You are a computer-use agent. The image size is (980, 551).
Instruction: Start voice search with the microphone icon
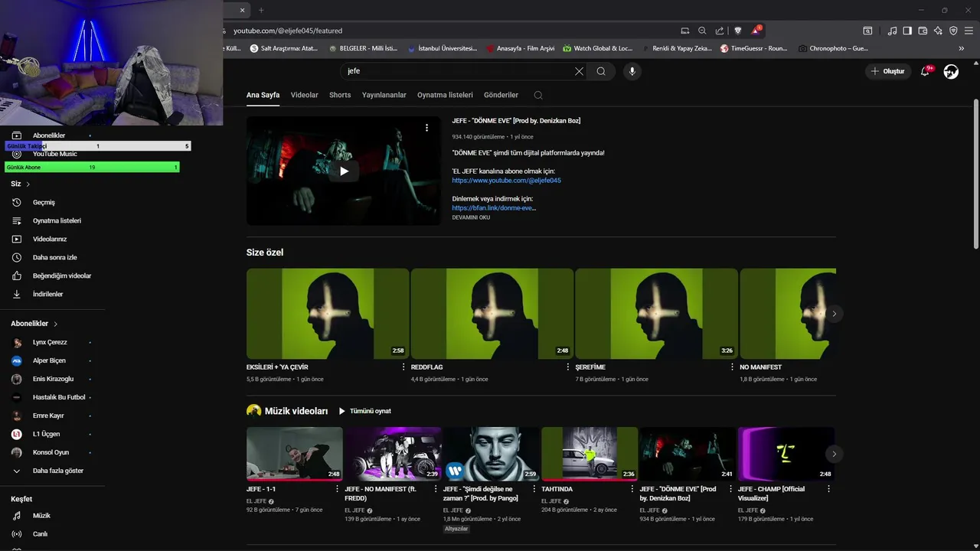coord(632,71)
